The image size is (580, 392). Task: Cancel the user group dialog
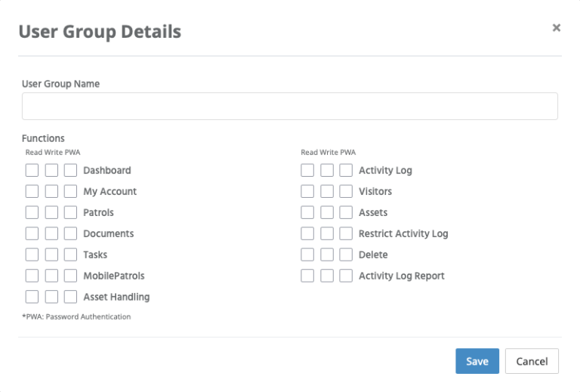point(532,361)
